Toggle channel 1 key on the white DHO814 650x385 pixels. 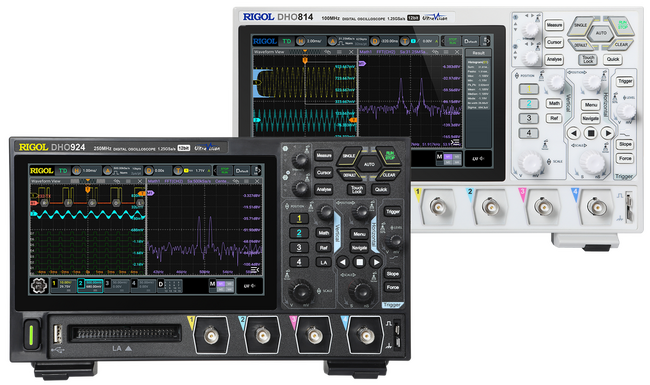click(529, 89)
